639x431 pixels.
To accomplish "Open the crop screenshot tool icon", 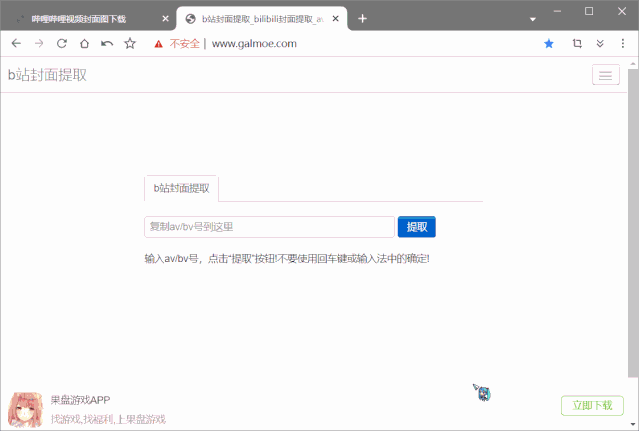I will 577,43.
